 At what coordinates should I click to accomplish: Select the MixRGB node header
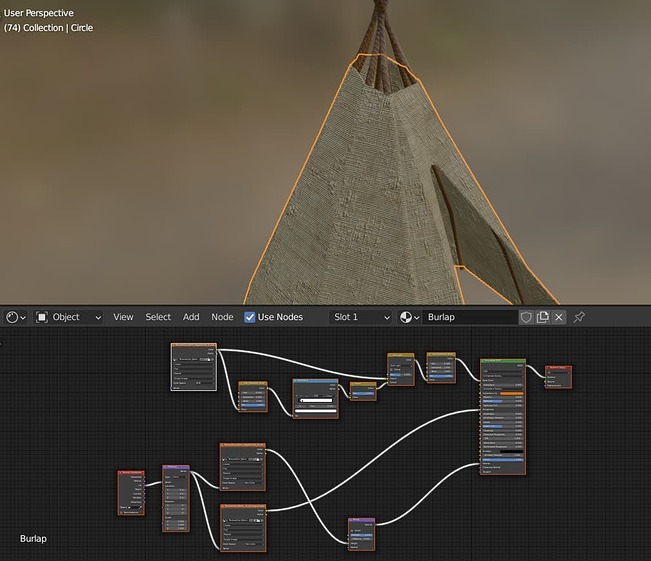401,355
